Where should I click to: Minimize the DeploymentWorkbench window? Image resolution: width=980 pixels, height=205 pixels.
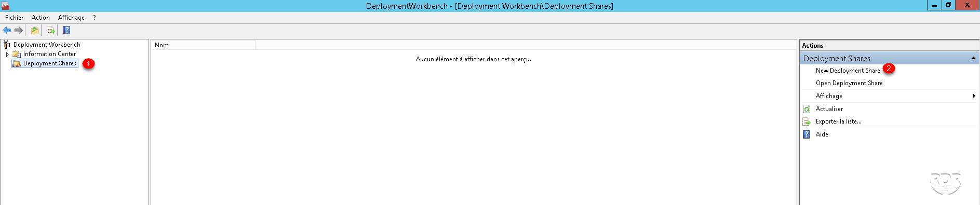[x=934, y=5]
